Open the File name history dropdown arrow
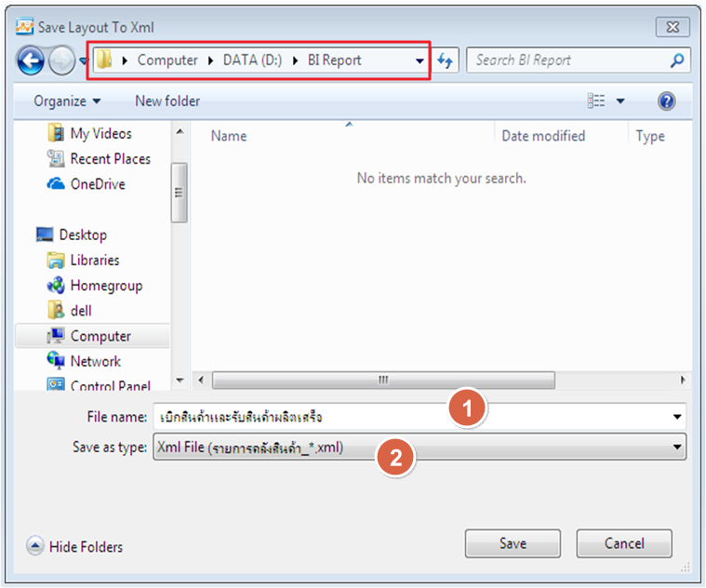This screenshot has height=588, width=706. pyautogui.click(x=677, y=417)
